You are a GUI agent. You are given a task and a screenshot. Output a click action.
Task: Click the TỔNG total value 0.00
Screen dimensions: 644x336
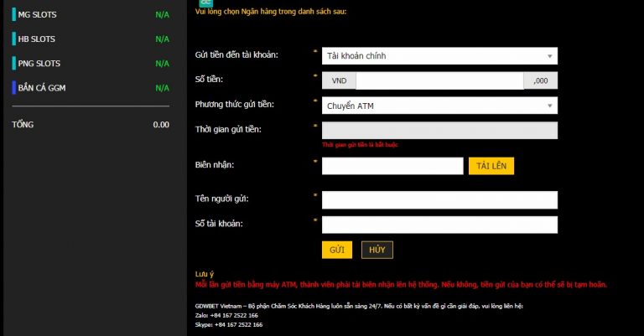[161, 124]
